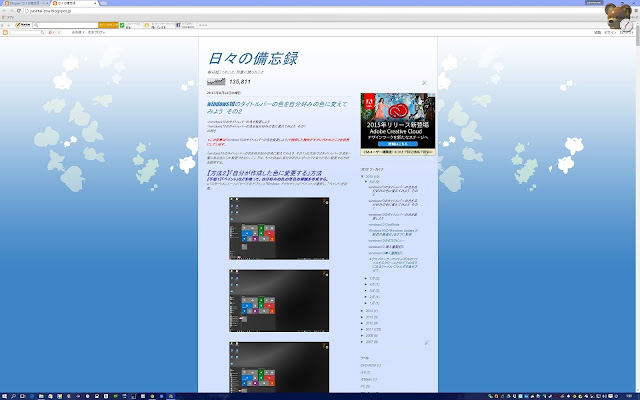
Task: Open the first Windows 10 desktop screenshot
Action: pos(279,228)
